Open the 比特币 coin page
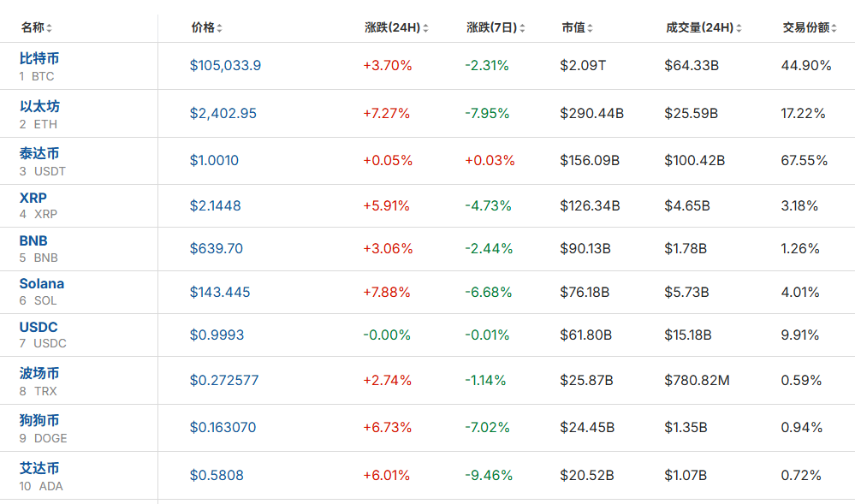Screen dimensions: 855x504 (x=39, y=59)
